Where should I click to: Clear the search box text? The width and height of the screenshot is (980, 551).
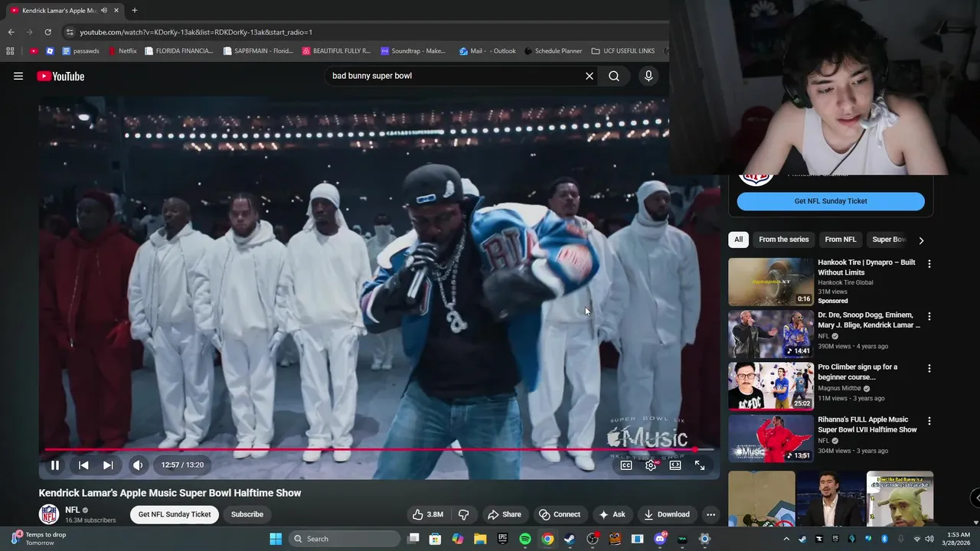coord(590,76)
